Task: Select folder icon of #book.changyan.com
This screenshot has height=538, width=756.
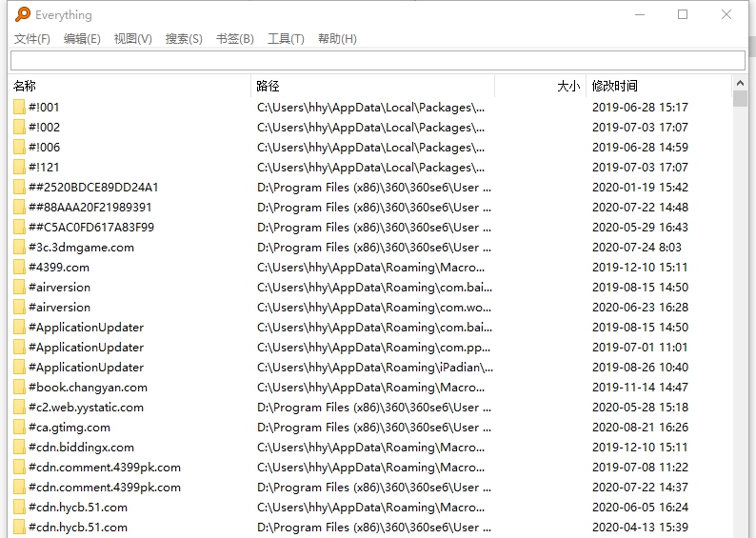Action: coord(19,388)
